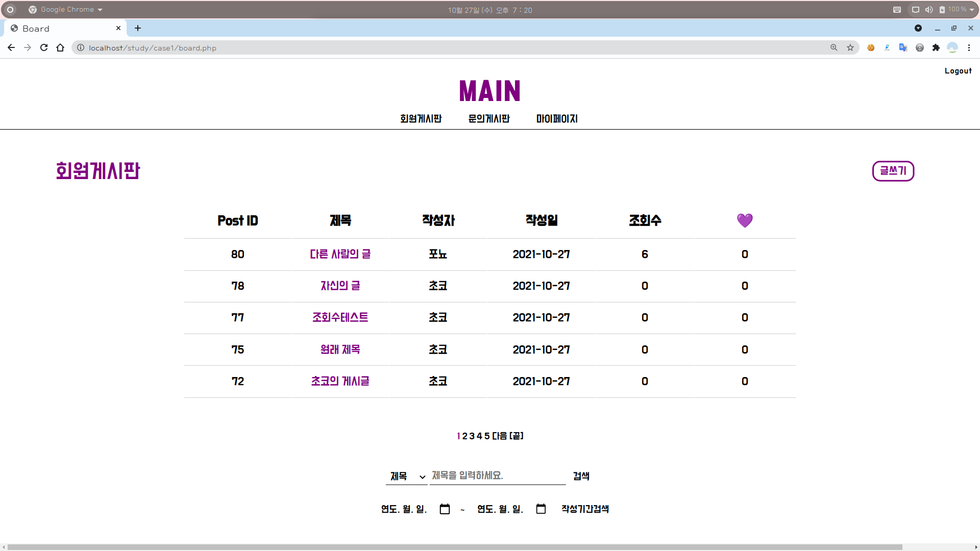This screenshot has height=551, width=980.
Task: Open the end date calendar picker icon
Action: (541, 509)
